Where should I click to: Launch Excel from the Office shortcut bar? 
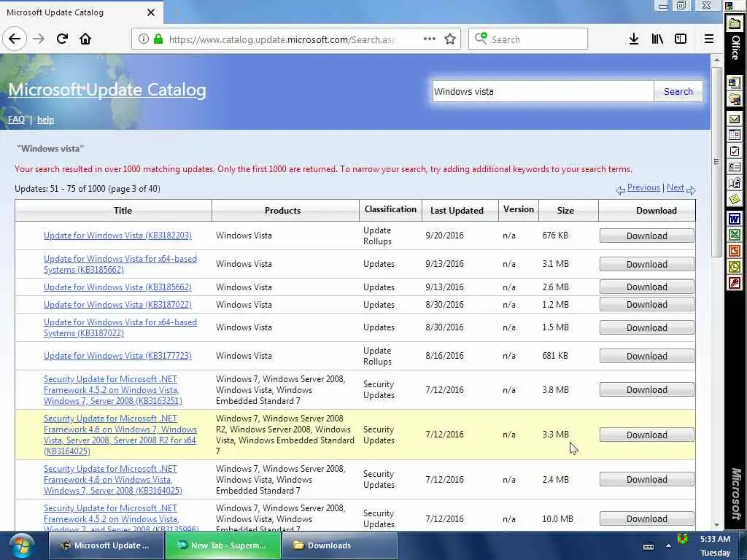[x=734, y=235]
